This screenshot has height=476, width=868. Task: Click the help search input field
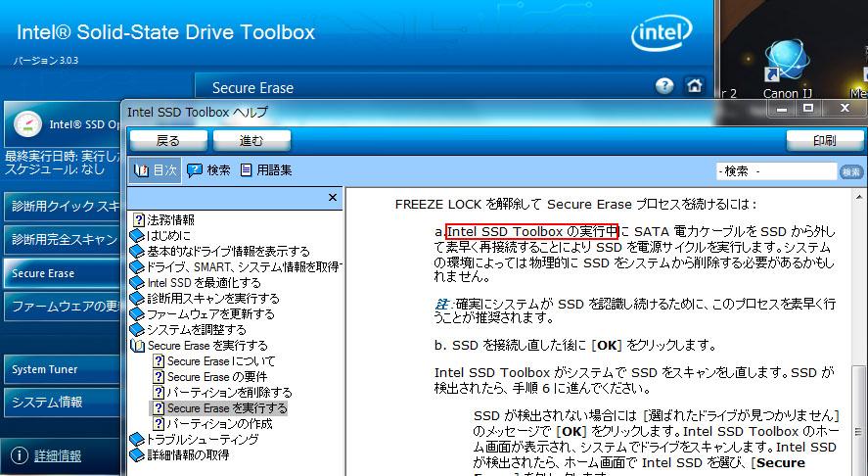coord(776,171)
